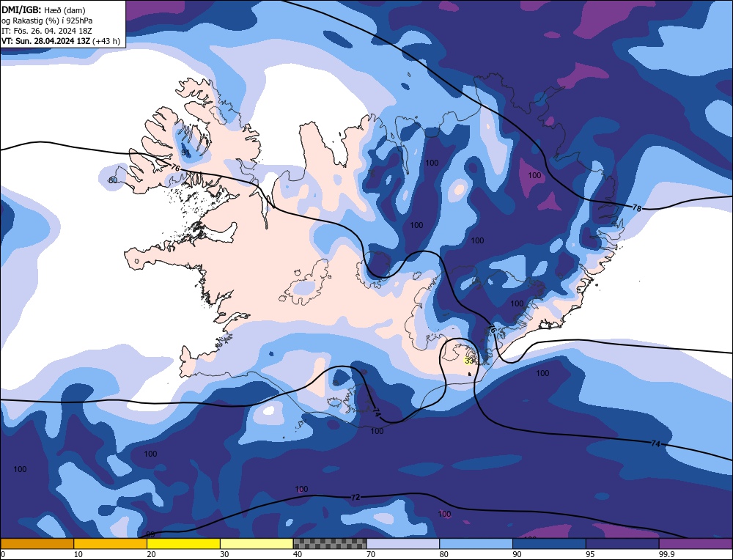This screenshot has height=560, width=733.
Task: Click the lavender 70–80 legend swatch
Action: point(403,544)
